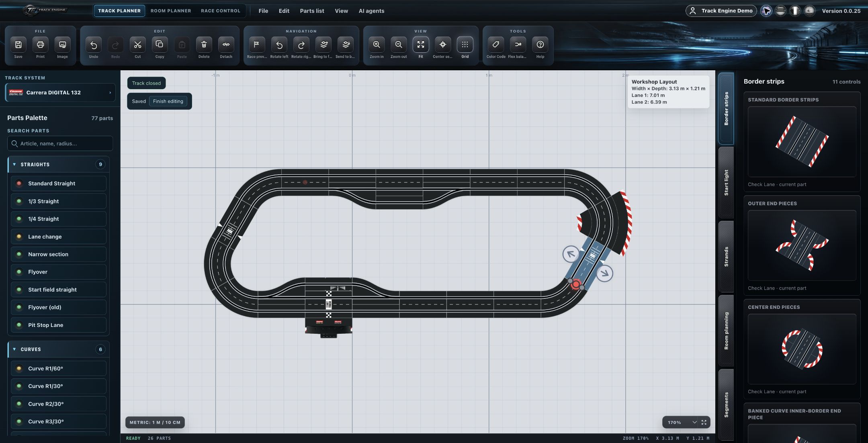
Task: Delete the selected part with trash icon
Action: tap(204, 45)
